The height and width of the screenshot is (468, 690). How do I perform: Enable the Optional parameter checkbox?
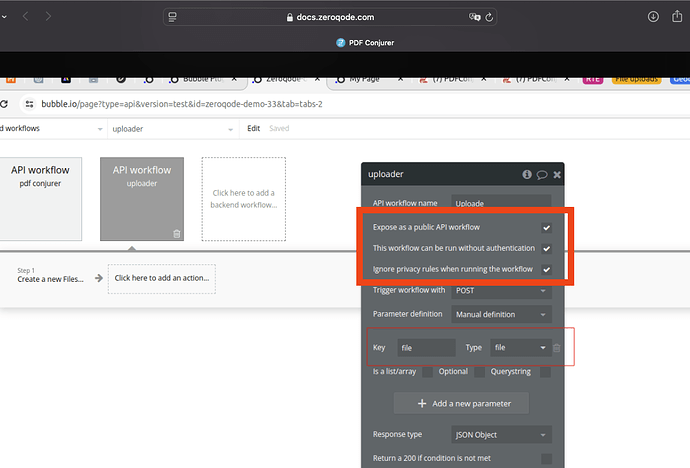(x=480, y=372)
